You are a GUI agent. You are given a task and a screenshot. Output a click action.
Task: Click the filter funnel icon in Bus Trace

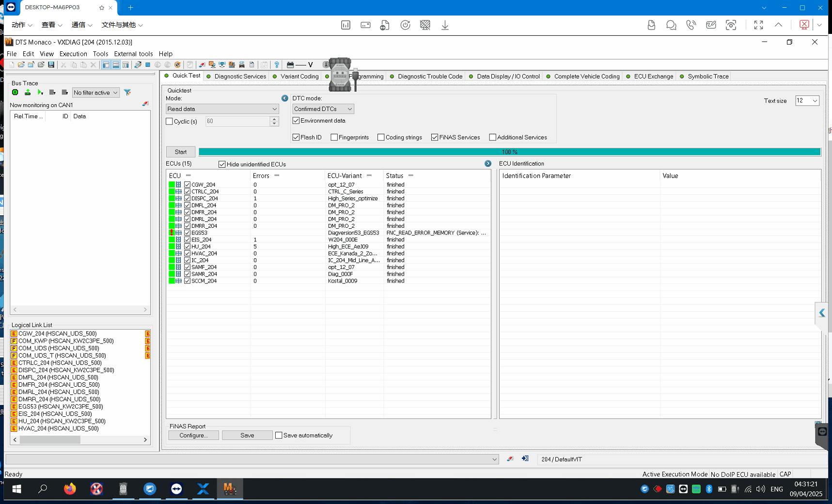[127, 93]
